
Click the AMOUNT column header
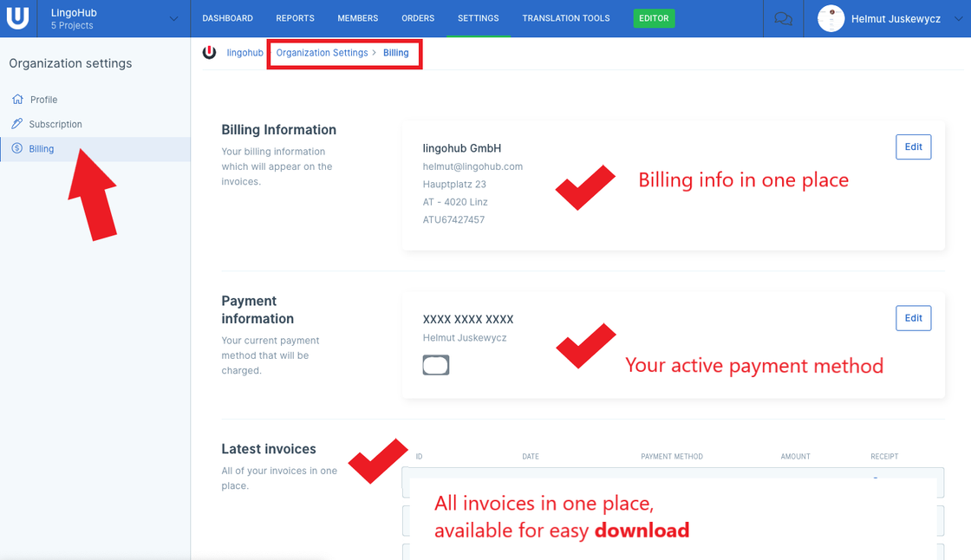point(796,457)
